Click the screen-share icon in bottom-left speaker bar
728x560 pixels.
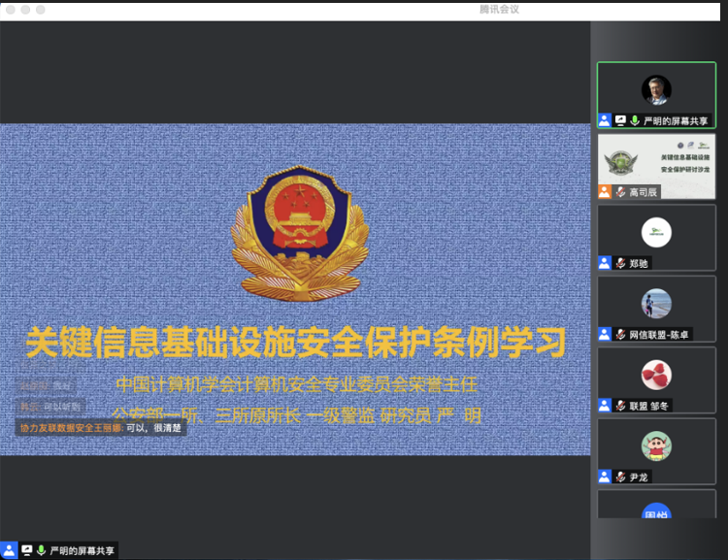tap(27, 550)
